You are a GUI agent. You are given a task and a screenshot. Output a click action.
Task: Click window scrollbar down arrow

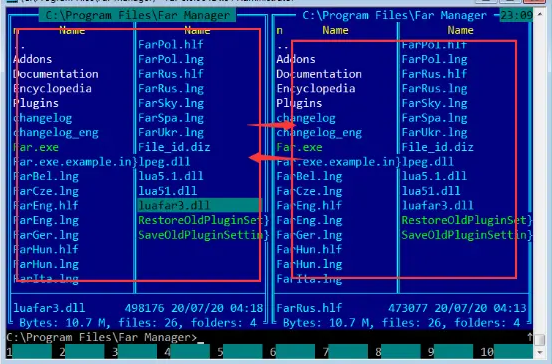pyautogui.click(x=540, y=352)
